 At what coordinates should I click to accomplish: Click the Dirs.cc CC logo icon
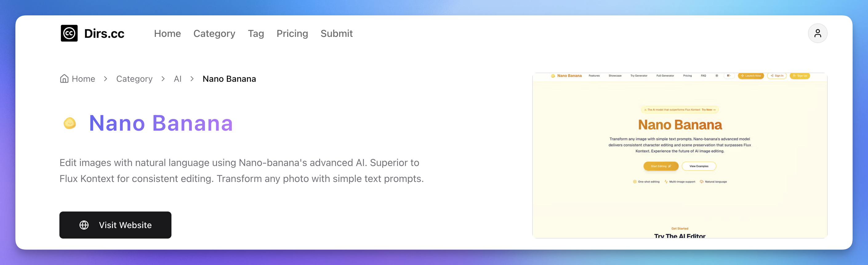click(x=69, y=33)
